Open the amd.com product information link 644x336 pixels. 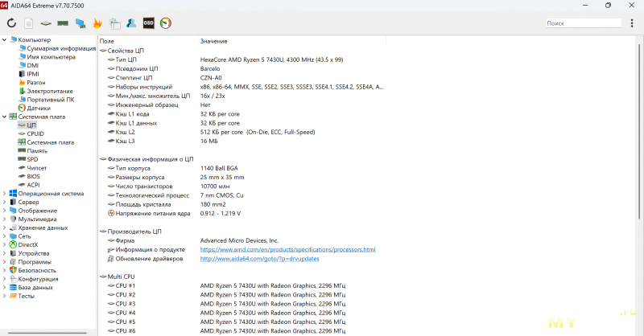tap(287, 249)
